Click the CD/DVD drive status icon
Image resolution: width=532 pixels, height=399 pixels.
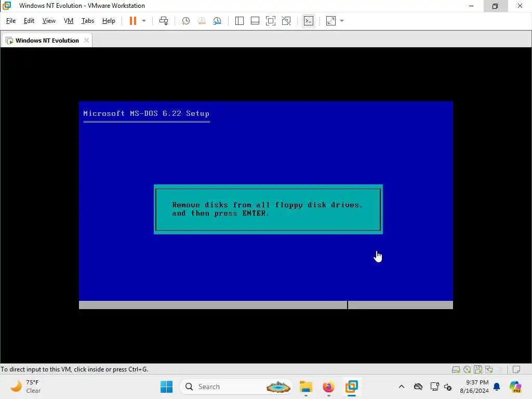[467, 369]
